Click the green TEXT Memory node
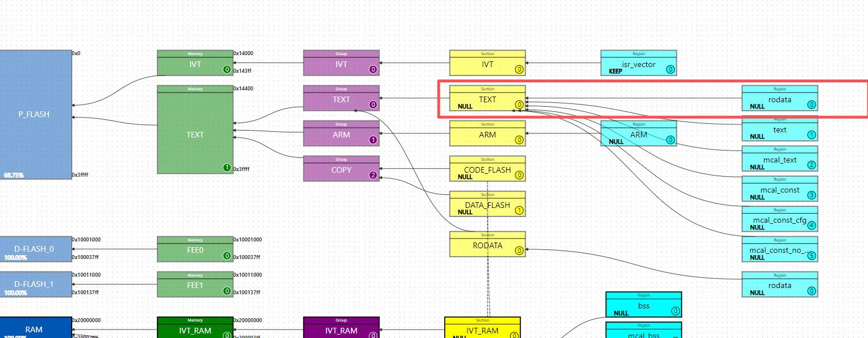Viewport: 868px width, 338px height. click(195, 130)
